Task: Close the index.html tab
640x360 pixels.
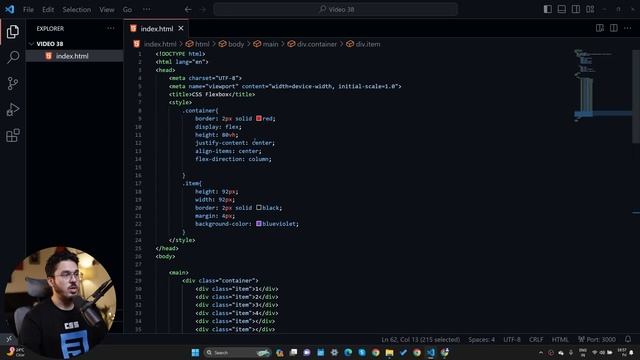Action: [181, 29]
